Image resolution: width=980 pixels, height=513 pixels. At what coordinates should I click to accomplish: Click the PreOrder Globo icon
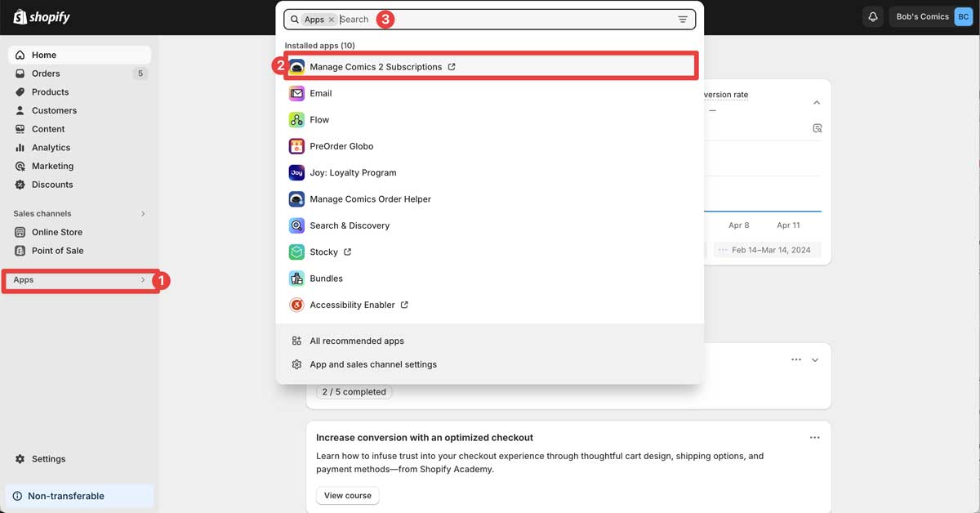coord(296,146)
